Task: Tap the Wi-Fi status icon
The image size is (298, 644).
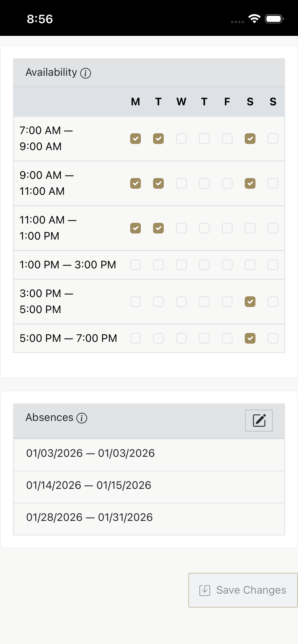Action: pyautogui.click(x=254, y=19)
